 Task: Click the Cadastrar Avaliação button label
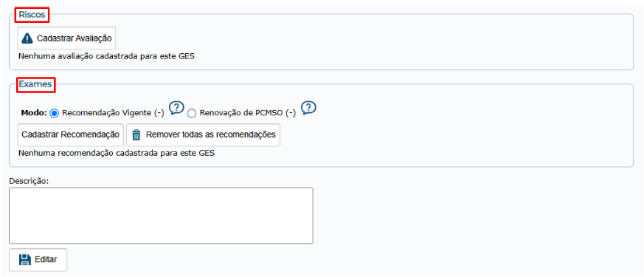coord(75,38)
